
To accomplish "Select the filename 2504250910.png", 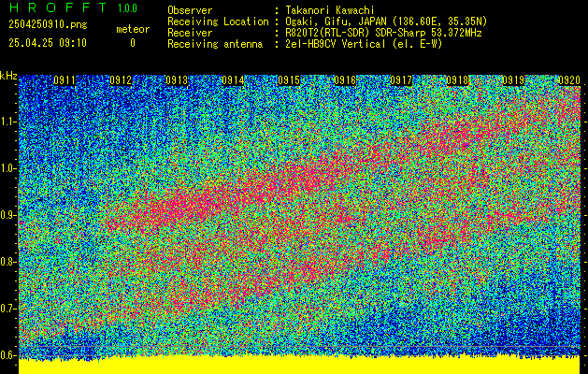I will pos(48,24).
